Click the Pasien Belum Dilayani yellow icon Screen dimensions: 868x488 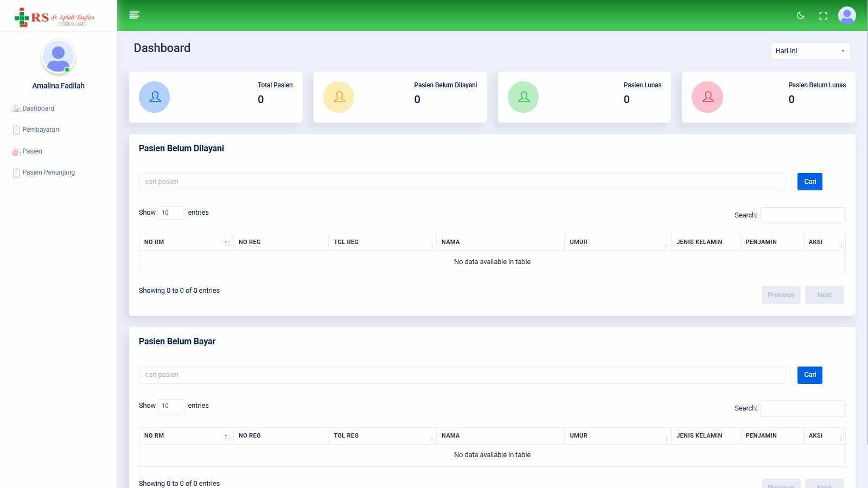pyautogui.click(x=339, y=97)
